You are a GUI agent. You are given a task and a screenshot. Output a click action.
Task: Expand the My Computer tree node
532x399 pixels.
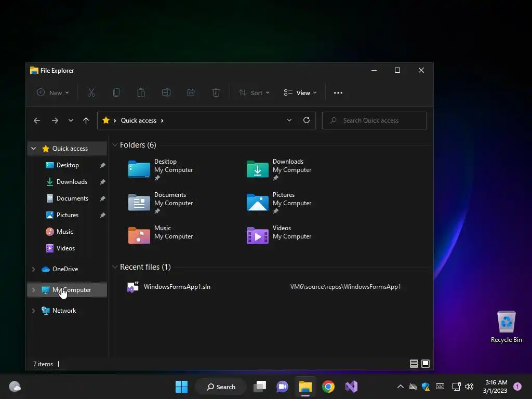[x=34, y=290]
